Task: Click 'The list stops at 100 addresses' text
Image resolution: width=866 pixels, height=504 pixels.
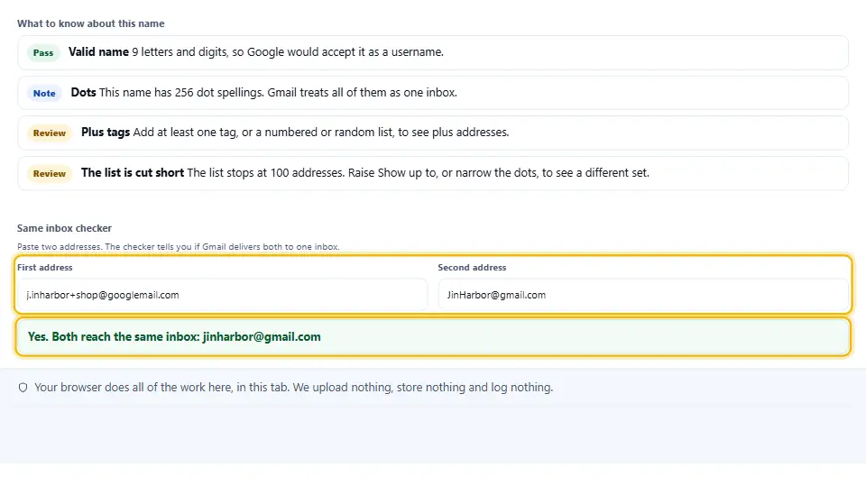Action: click(418, 172)
